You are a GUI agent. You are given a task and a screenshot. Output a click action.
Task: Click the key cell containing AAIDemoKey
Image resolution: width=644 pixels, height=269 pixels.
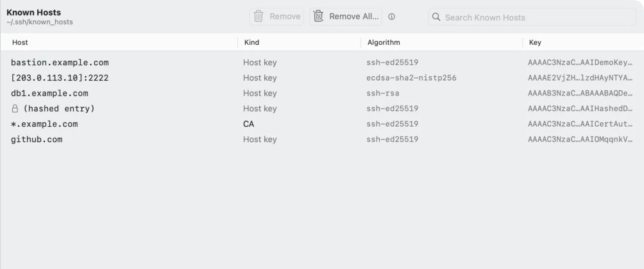pos(580,63)
